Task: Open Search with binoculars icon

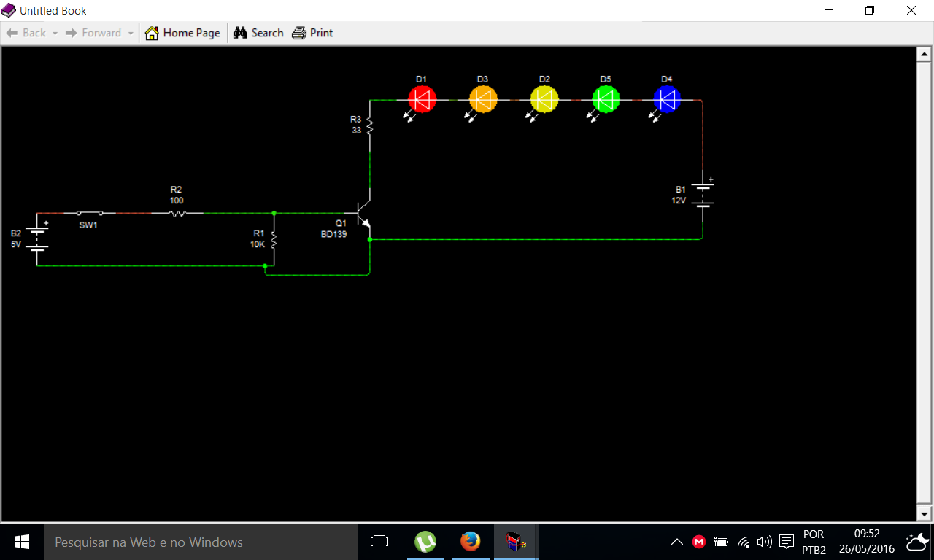Action: tap(258, 33)
